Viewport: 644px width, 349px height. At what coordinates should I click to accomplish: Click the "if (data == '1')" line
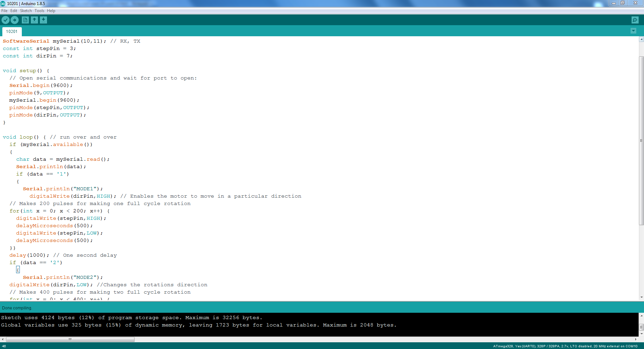click(43, 174)
